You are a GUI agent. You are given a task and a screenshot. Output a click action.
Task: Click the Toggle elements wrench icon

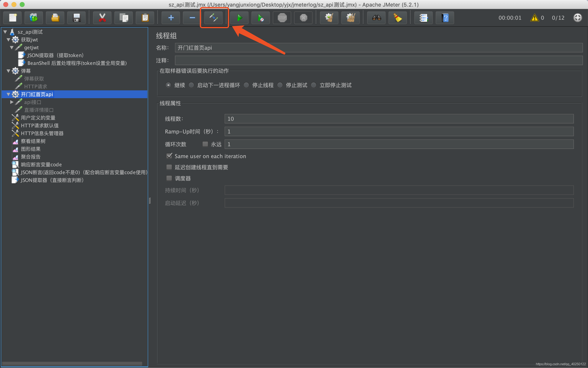[214, 18]
